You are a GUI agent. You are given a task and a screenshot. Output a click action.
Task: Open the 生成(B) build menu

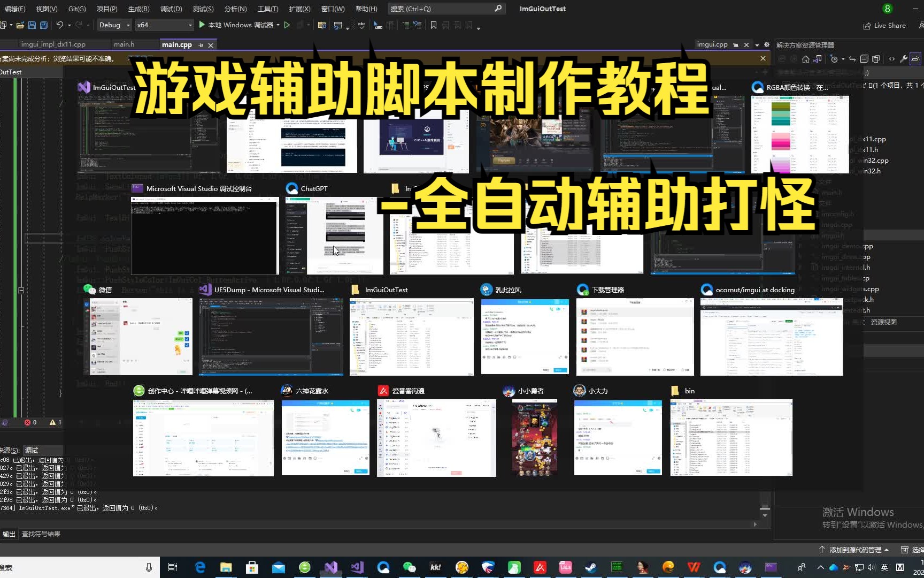point(138,9)
